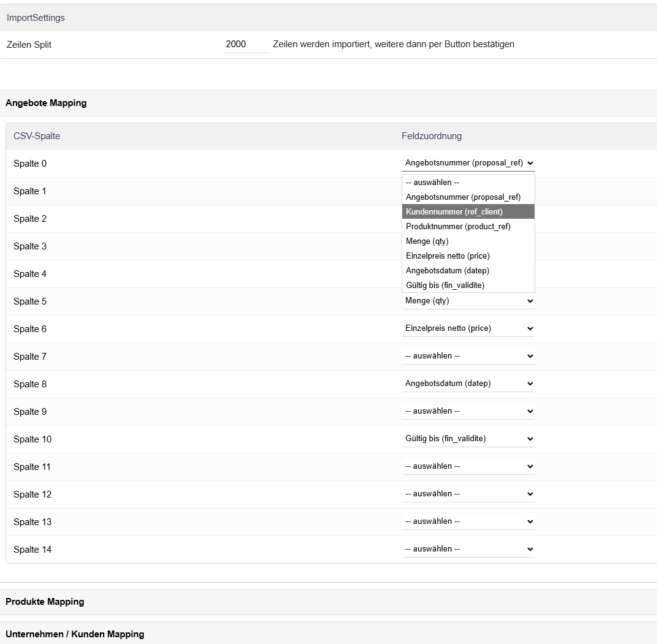Expand the Unternehmen / Kunden Mapping section
Screen dimensions: 657x644
click(x=75, y=634)
